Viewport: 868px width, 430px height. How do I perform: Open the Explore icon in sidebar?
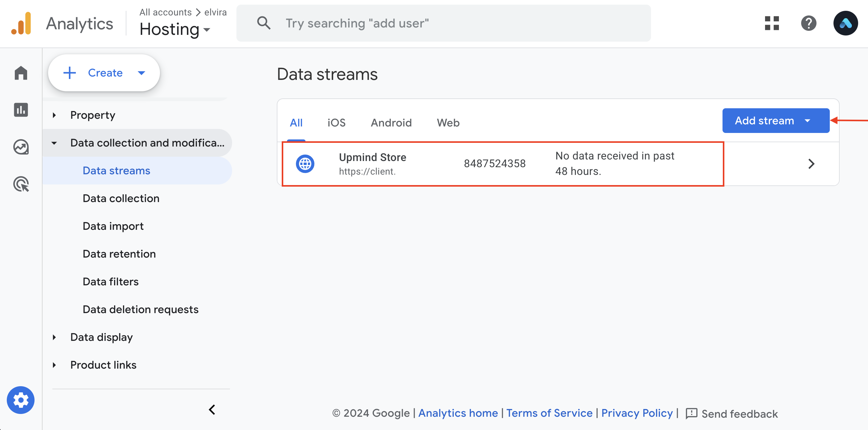click(21, 147)
